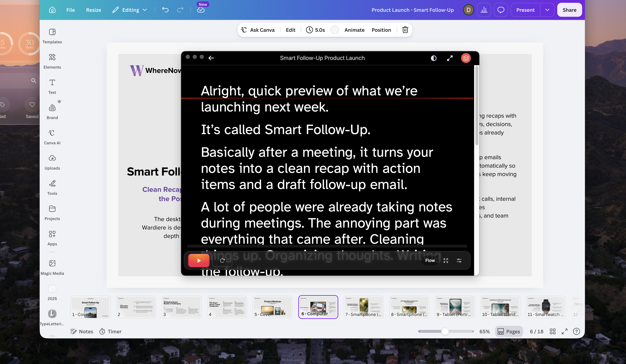Screen dimensions: 626x364
Task: Toggle the teleprompter contrast theme icon
Action: click(x=434, y=58)
